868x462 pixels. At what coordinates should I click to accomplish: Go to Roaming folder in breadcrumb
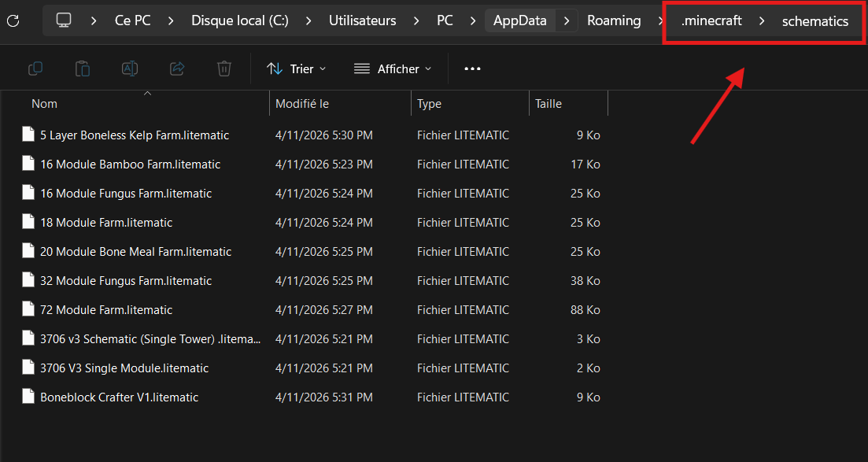point(614,20)
